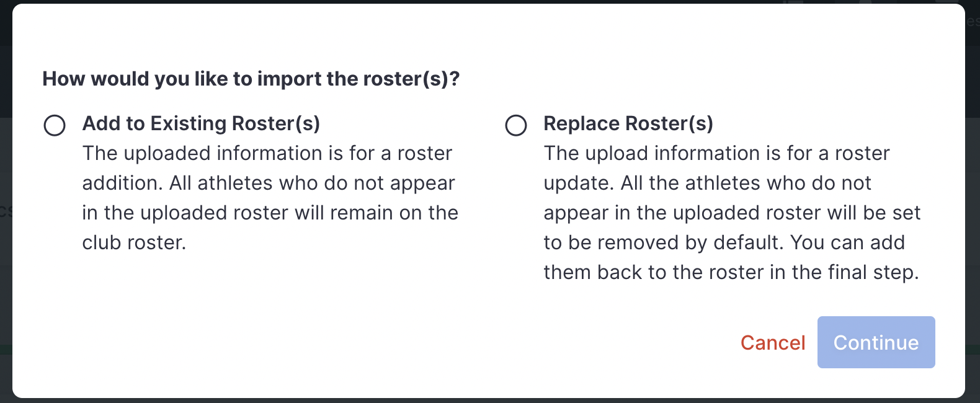Click the "Replace Roster(s)" option title

tap(628, 123)
